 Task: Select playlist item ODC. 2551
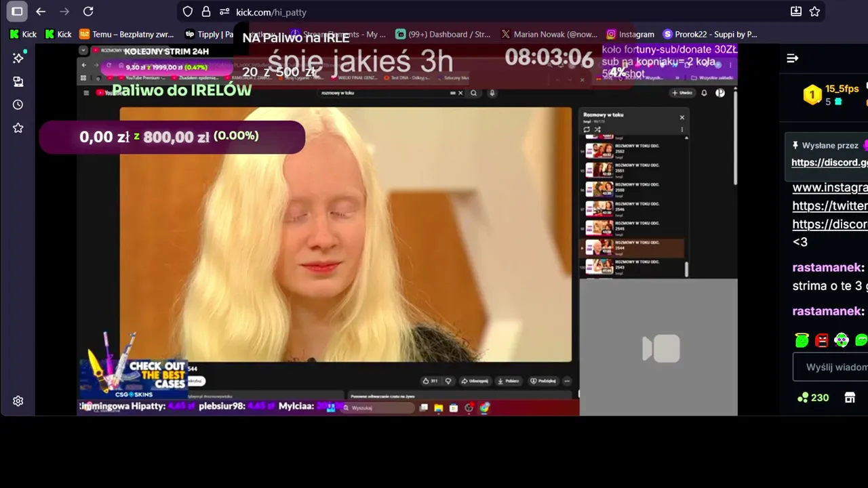[633, 169]
